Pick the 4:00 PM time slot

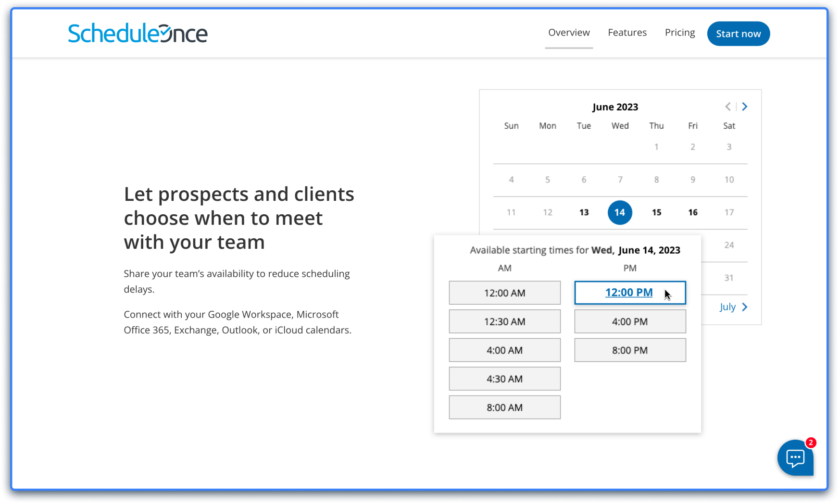(x=630, y=321)
